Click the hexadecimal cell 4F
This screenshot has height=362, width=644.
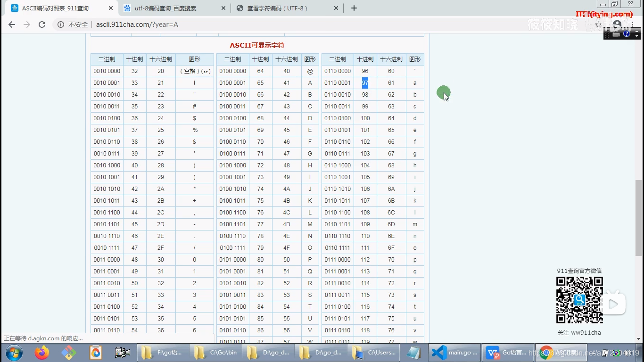[287, 248]
